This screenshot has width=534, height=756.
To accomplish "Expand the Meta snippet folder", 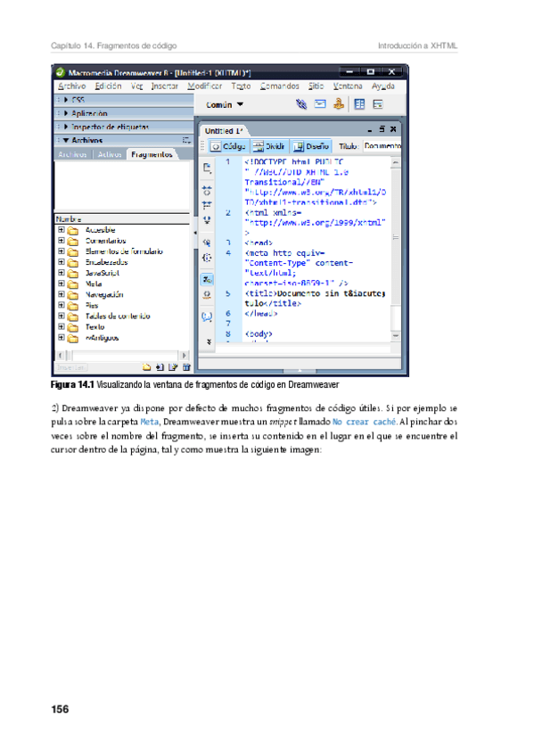I will click(x=62, y=283).
